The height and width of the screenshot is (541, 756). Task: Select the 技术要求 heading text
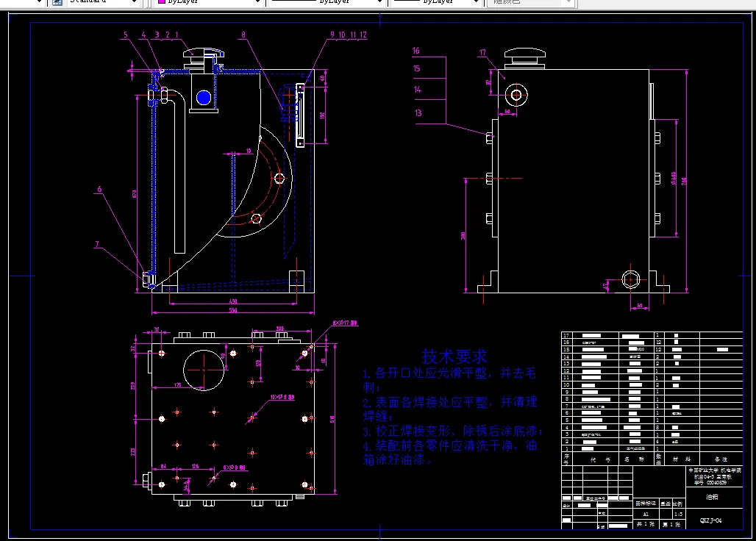tap(454, 357)
